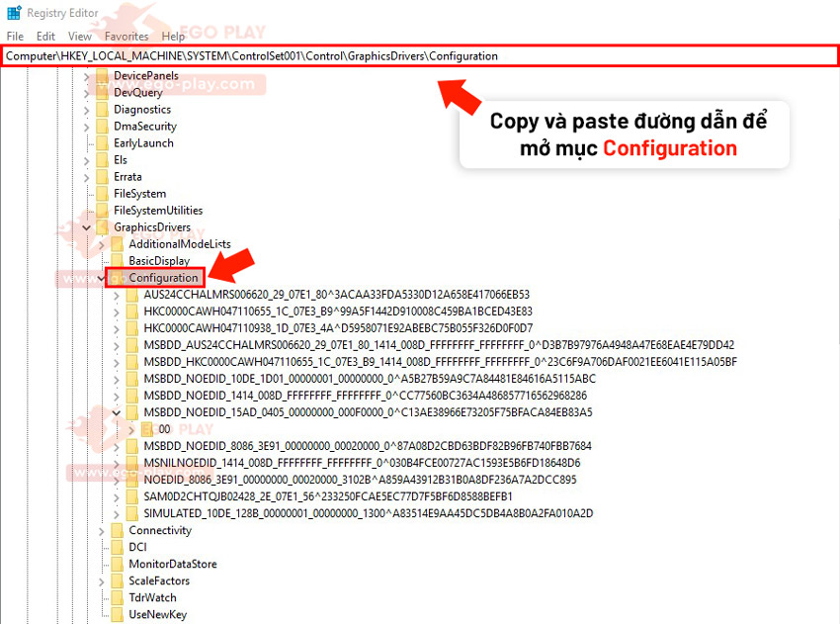Open the Edit menu
Viewport: 840px width, 624px height.
tap(45, 37)
